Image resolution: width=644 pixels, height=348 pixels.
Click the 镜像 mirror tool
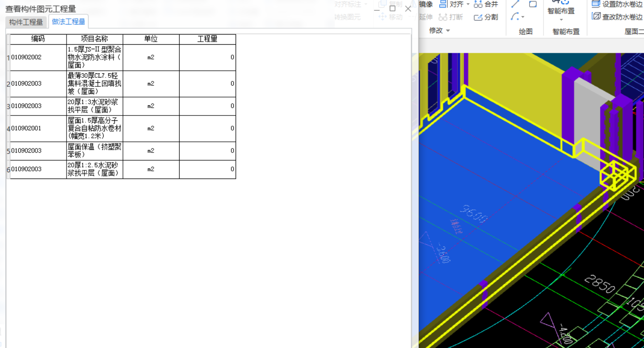[x=426, y=4]
